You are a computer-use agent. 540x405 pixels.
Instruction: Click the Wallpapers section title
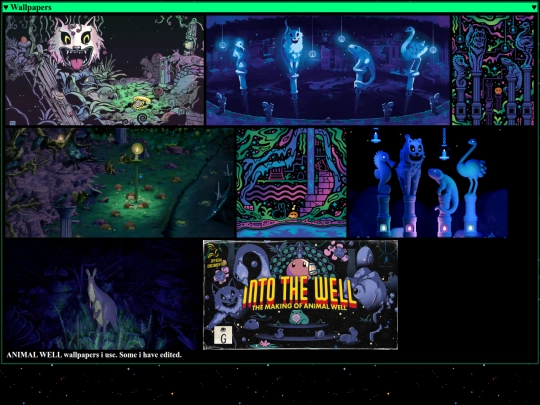coord(31,7)
